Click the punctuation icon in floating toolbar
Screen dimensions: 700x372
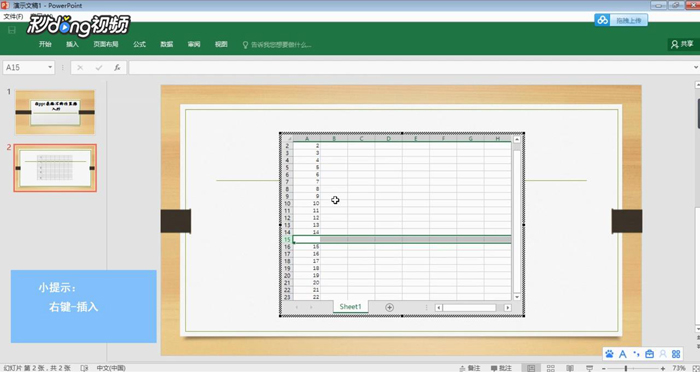[x=636, y=354]
